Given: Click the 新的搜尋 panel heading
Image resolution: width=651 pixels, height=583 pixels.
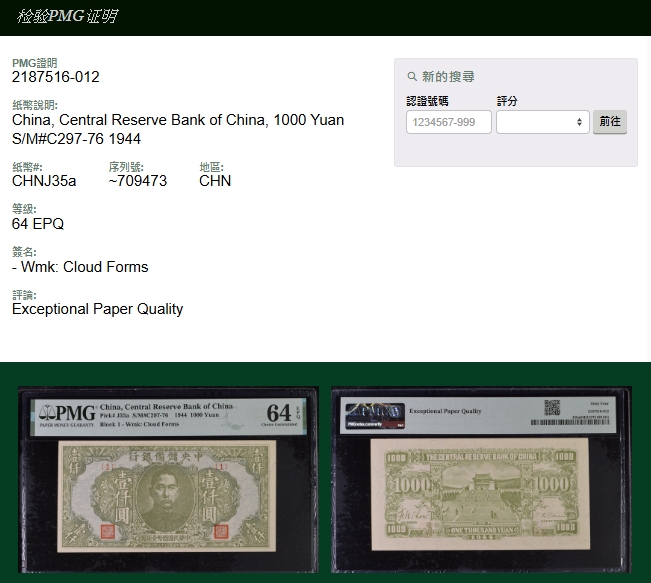Looking at the screenshot, I should pyautogui.click(x=448, y=76).
